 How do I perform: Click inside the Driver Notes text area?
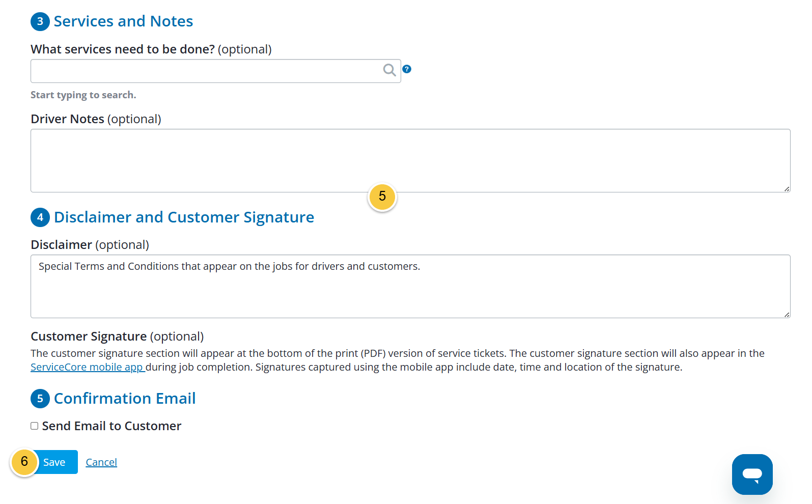[x=410, y=160]
